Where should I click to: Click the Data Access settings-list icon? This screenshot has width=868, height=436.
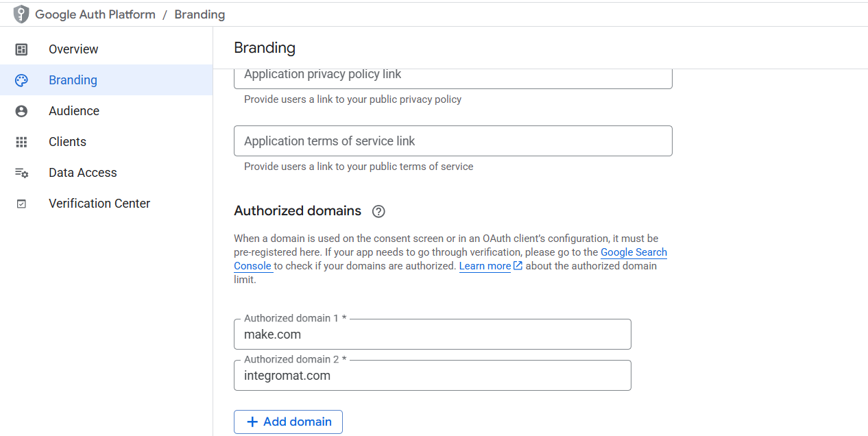pos(21,173)
